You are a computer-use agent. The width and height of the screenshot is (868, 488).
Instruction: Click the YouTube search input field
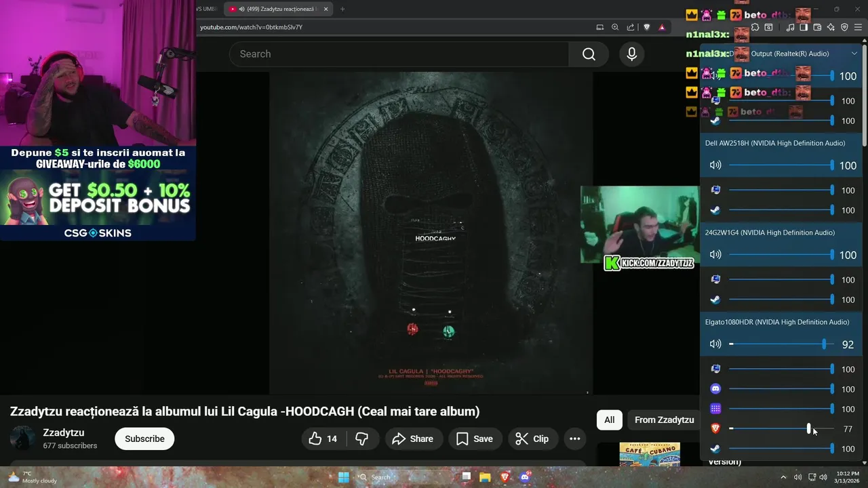coord(399,54)
